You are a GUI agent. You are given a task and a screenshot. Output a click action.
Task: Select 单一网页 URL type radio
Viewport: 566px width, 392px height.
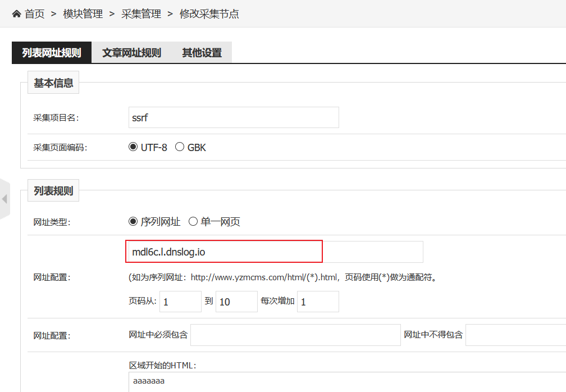point(193,221)
